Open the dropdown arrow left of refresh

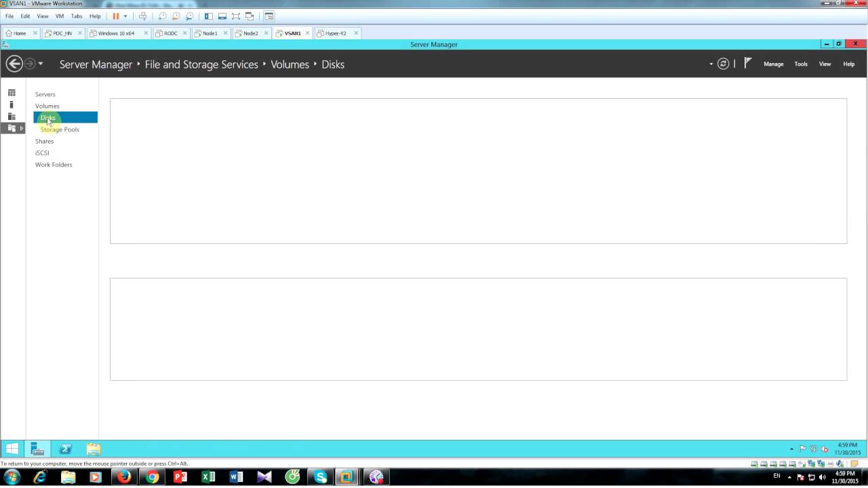click(711, 64)
